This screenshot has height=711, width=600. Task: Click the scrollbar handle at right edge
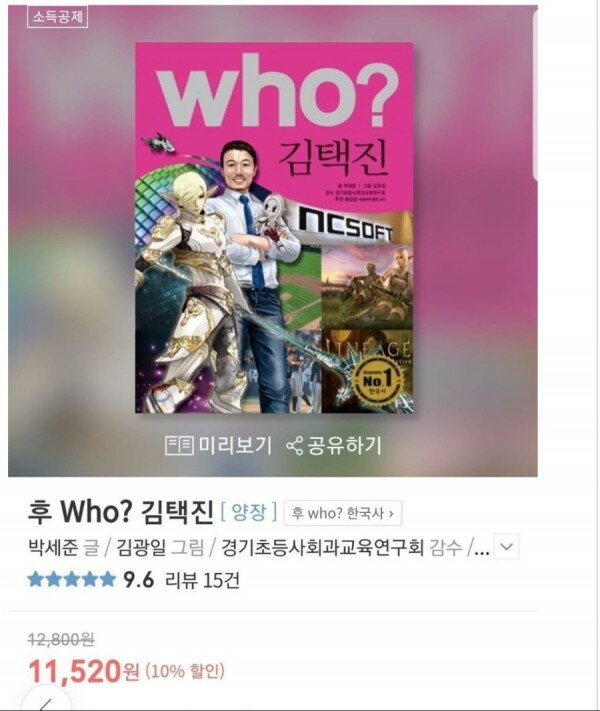click(x=536, y=94)
